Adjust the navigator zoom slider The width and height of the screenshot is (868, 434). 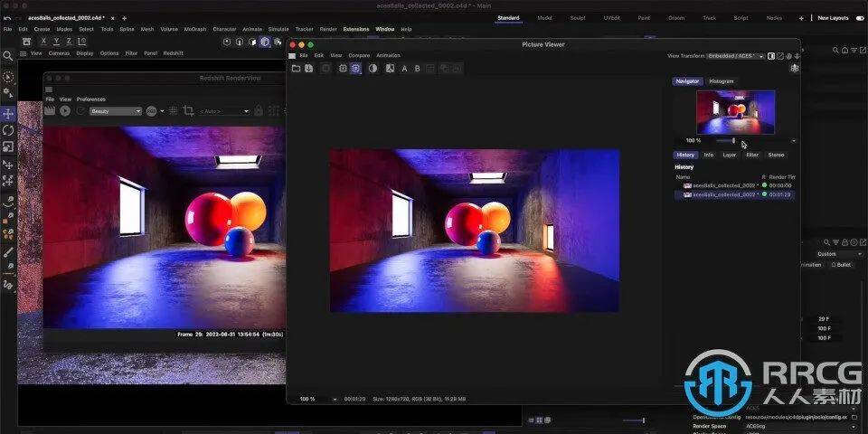coord(733,141)
